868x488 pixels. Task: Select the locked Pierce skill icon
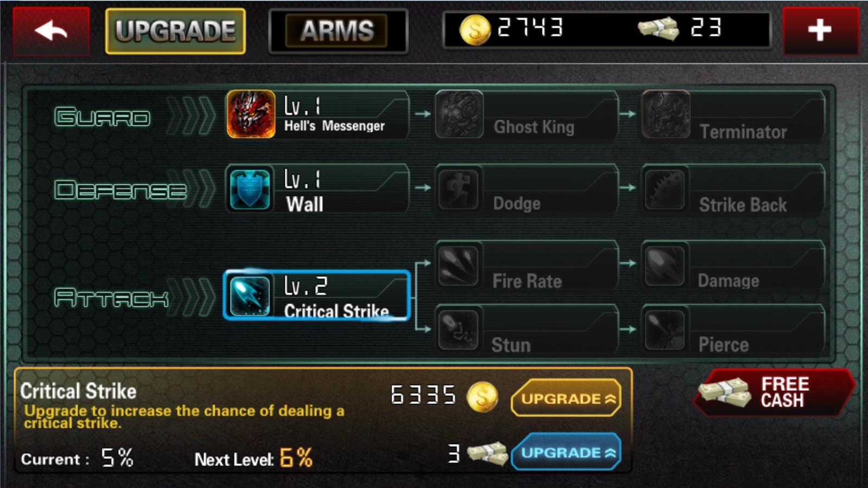(665, 330)
